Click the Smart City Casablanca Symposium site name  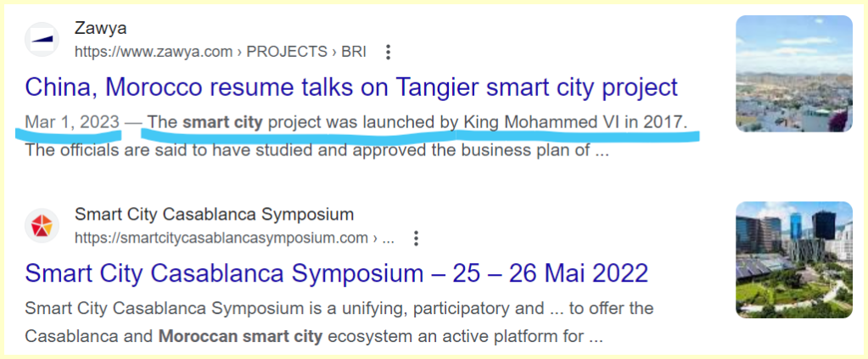click(x=214, y=214)
